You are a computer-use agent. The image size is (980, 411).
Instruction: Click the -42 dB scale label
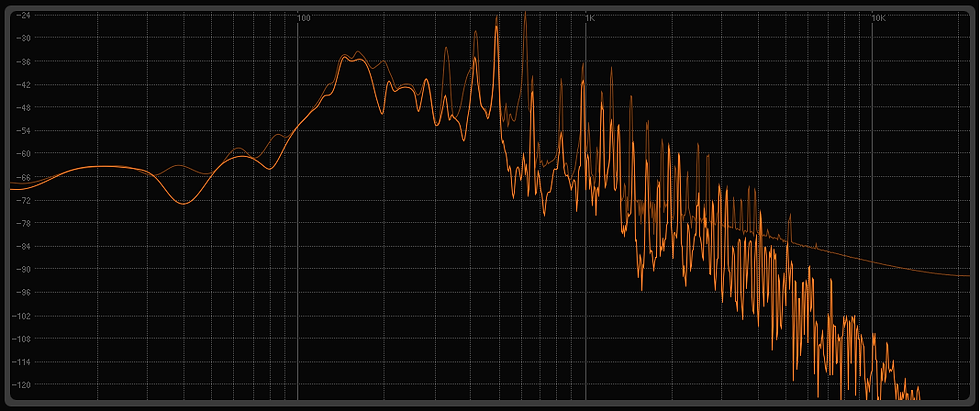(x=25, y=84)
